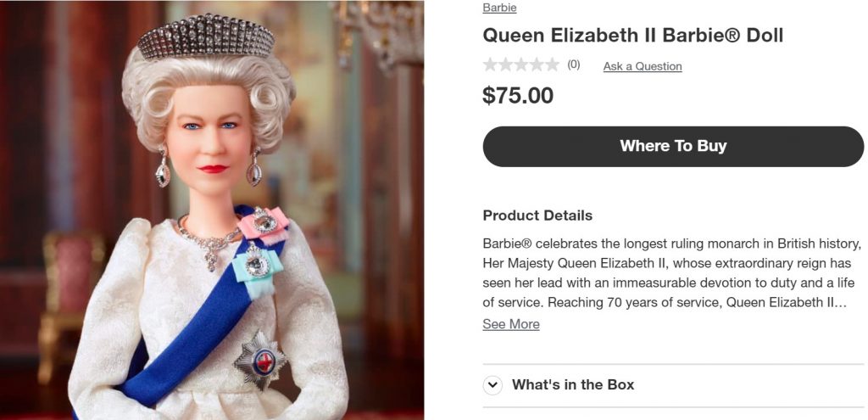Click the doll's tiara in the photo
The width and height of the screenshot is (868, 420).
point(207,38)
